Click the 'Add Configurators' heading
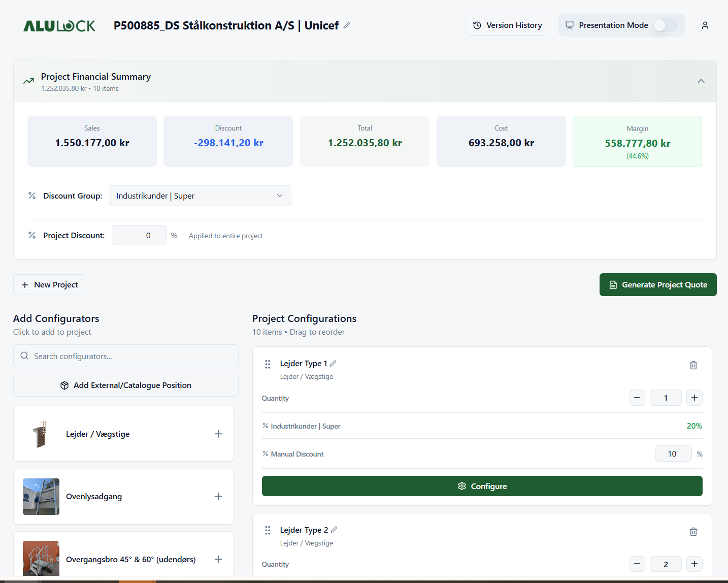This screenshot has height=583, width=728. (56, 318)
